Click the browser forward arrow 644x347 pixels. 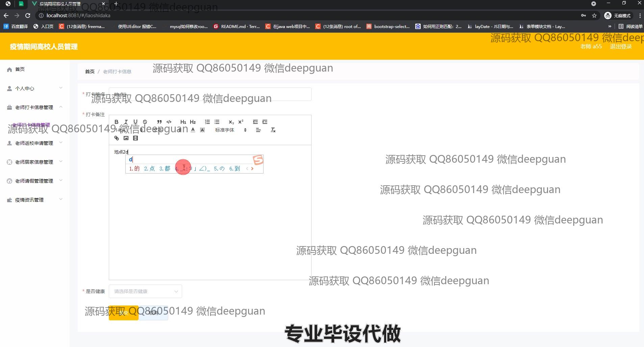click(x=17, y=16)
